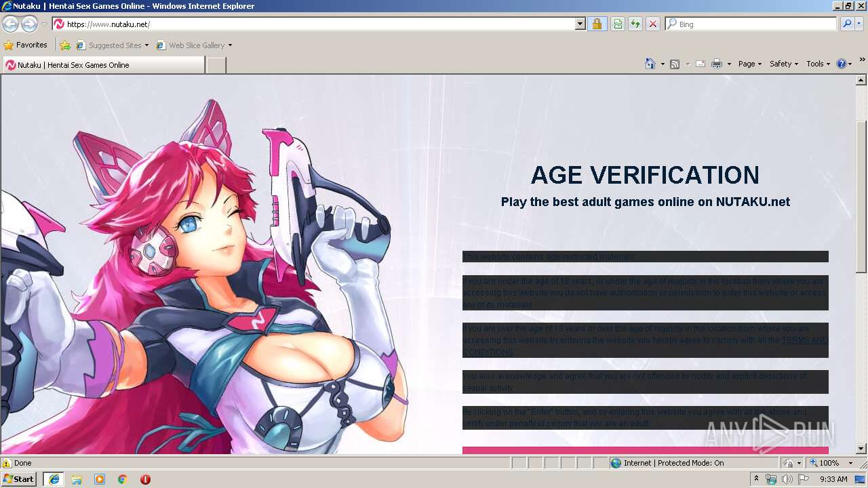Open the recent pages dropdown arrow

coord(44,24)
